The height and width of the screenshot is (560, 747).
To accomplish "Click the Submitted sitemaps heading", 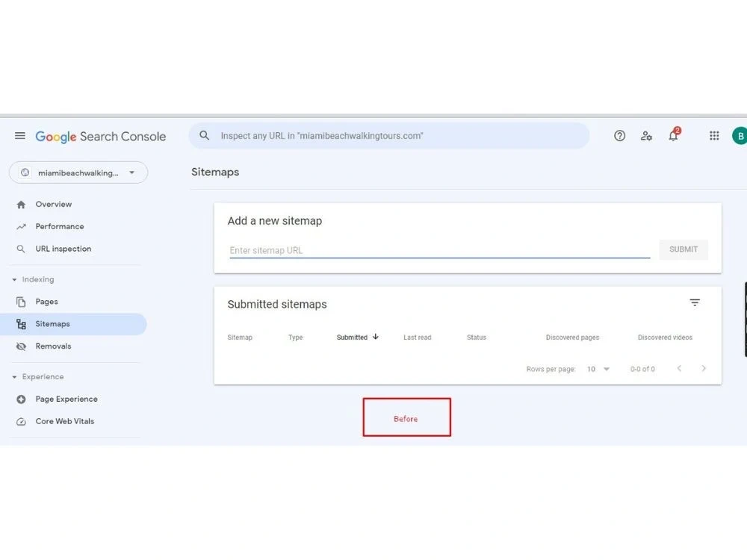I will click(277, 305).
